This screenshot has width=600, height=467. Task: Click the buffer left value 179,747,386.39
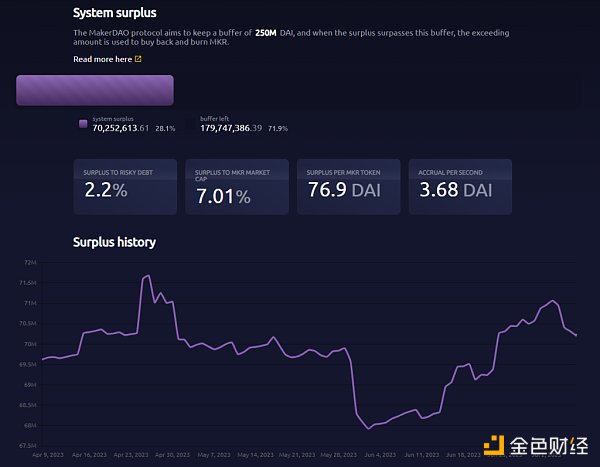click(x=231, y=128)
